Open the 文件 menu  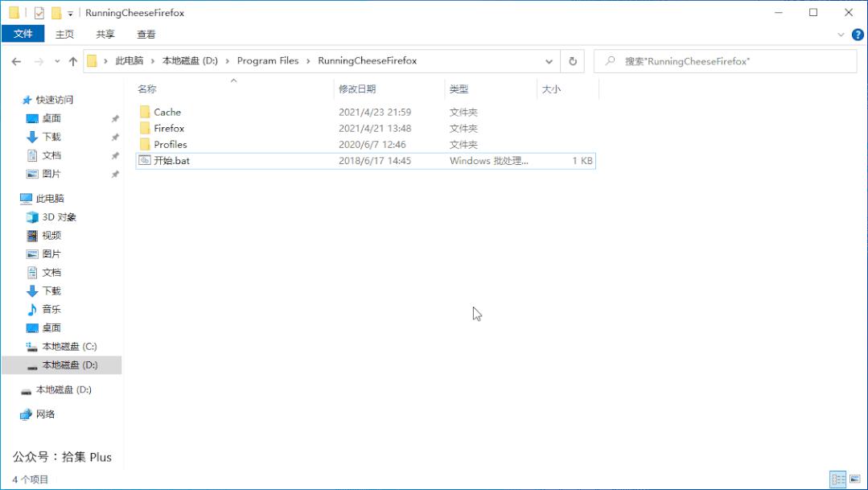point(23,34)
